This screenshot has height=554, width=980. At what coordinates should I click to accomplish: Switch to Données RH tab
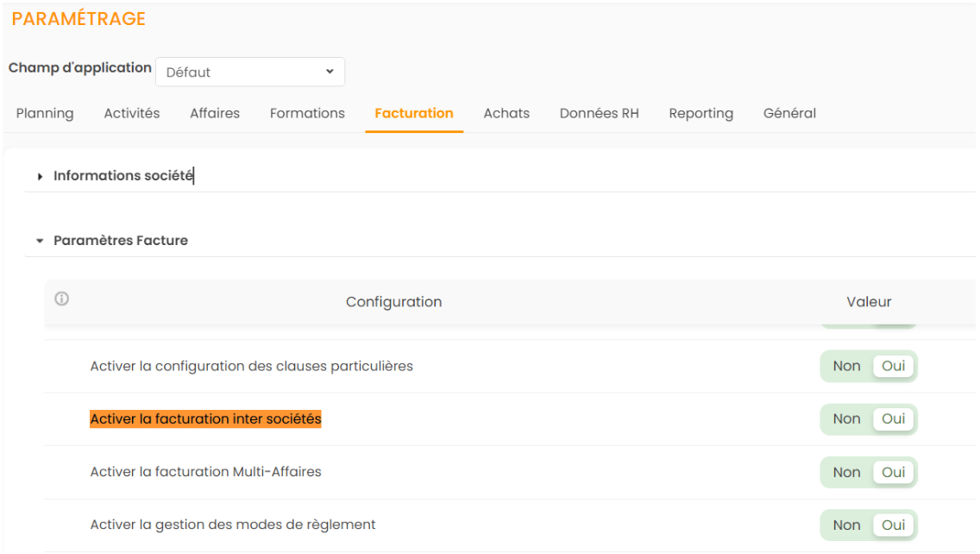[599, 113]
